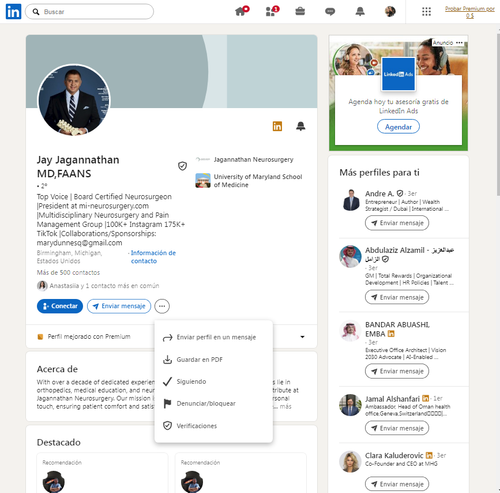Select Denunciar/bloquear menu item
The image size is (500, 493).
pyautogui.click(x=214, y=404)
